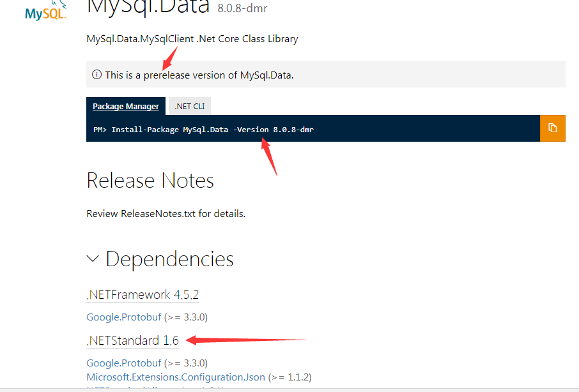Image resolution: width=579 pixels, height=392 pixels.
Task: Click the prerelease info icon
Action: [x=96, y=75]
